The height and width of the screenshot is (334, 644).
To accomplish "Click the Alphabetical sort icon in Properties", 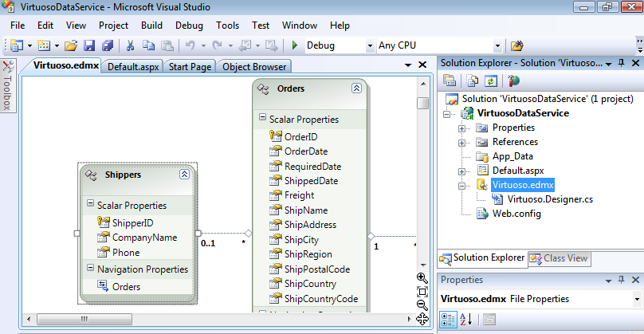I will click(466, 319).
